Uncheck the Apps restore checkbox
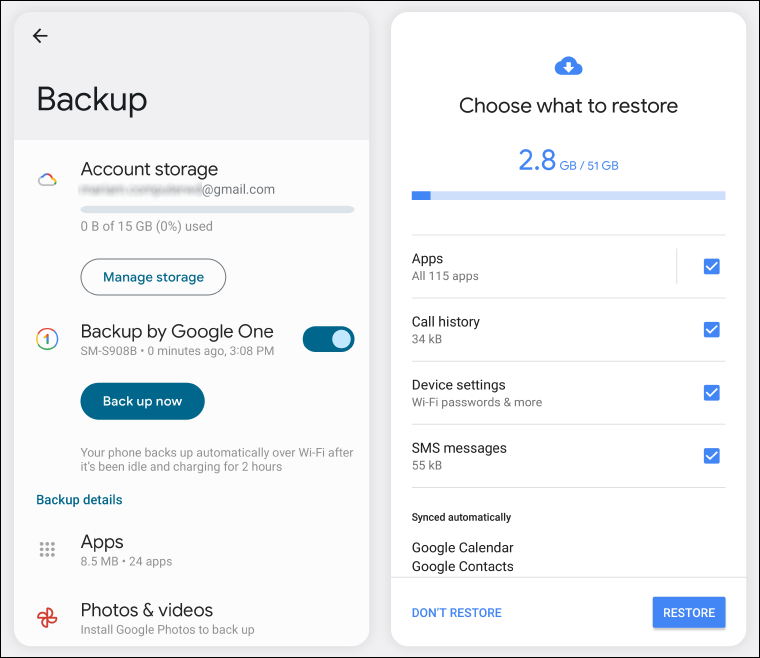Screen dimensions: 760x658 711,266
